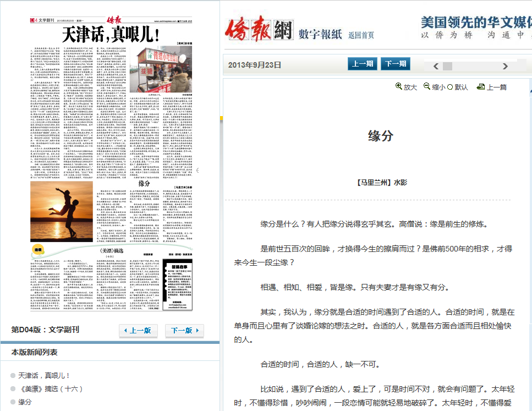Go to next issue with 下一期
Viewport: 532px width, 411px height.
coord(395,64)
